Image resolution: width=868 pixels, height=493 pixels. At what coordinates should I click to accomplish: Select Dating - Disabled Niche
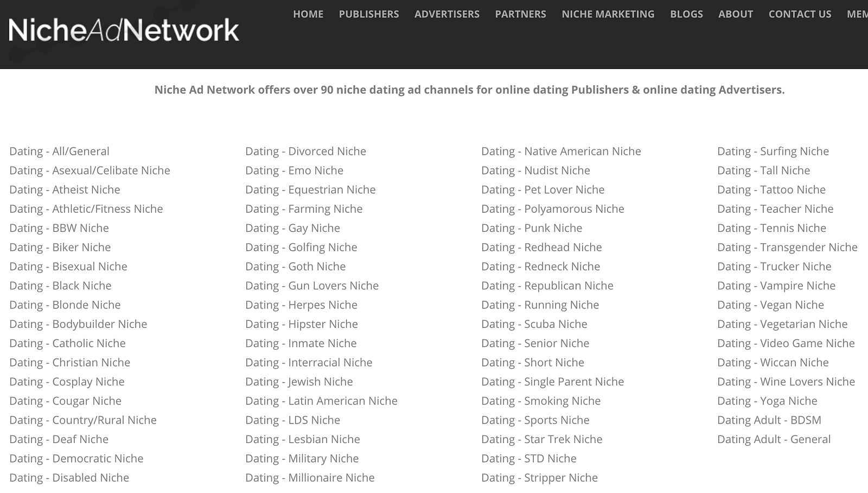pos(69,478)
